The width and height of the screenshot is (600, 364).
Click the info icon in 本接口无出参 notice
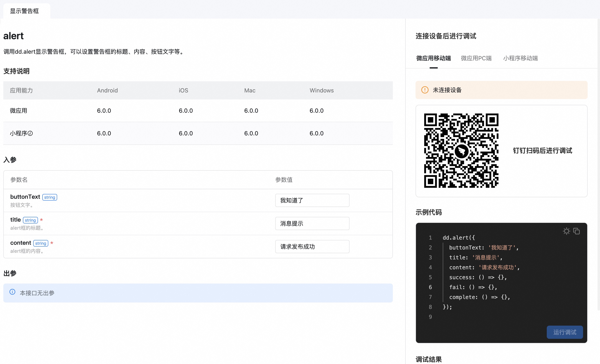click(x=12, y=292)
